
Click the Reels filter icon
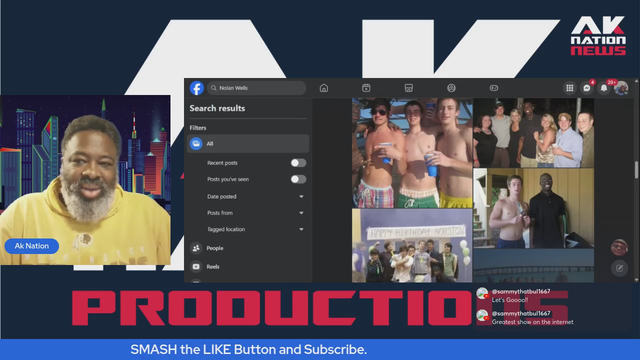(196, 267)
